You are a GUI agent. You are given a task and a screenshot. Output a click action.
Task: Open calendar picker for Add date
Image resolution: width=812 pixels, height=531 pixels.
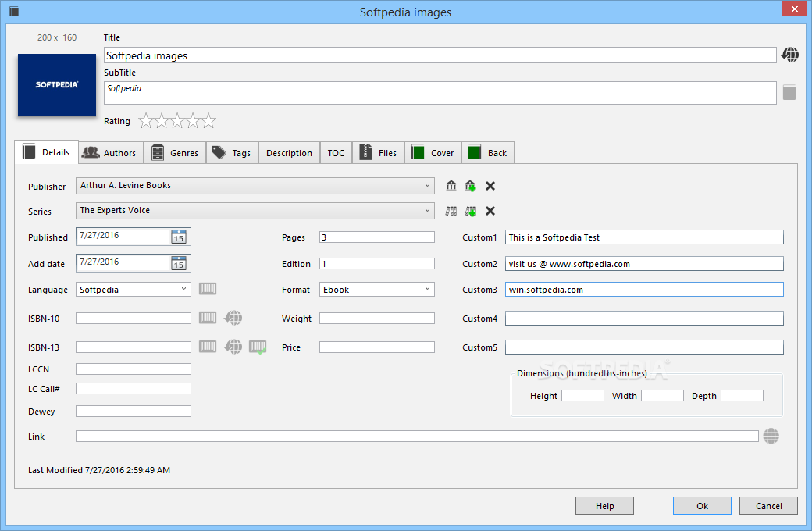[179, 263]
